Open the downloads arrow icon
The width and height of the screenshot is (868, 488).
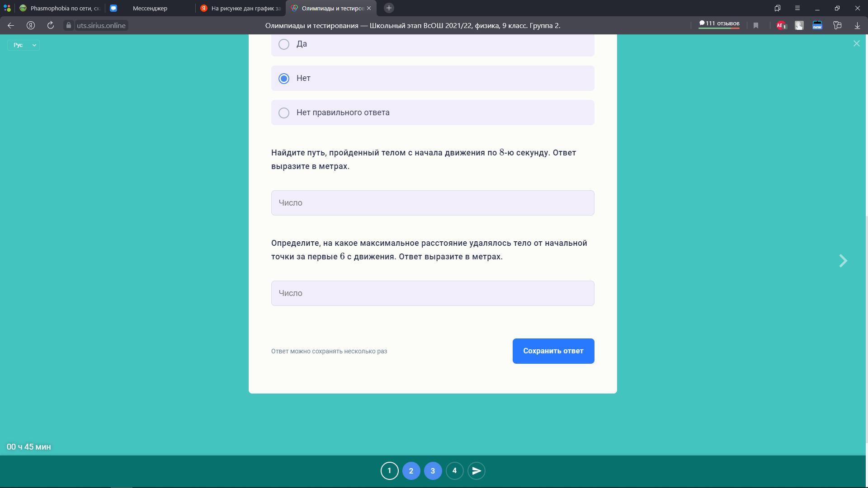857,26
